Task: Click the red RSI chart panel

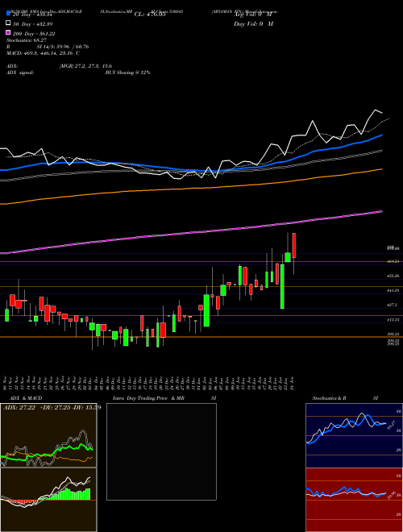Action: coord(354,500)
